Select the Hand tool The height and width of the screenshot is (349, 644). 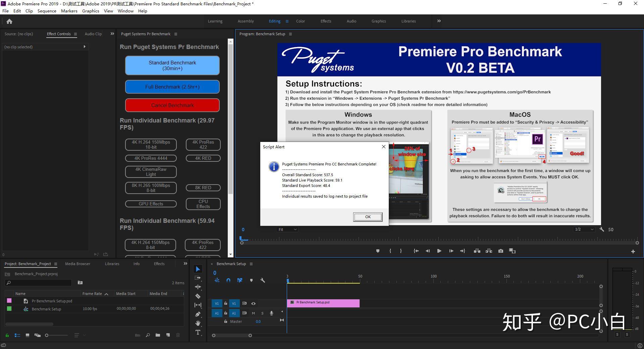pyautogui.click(x=198, y=323)
